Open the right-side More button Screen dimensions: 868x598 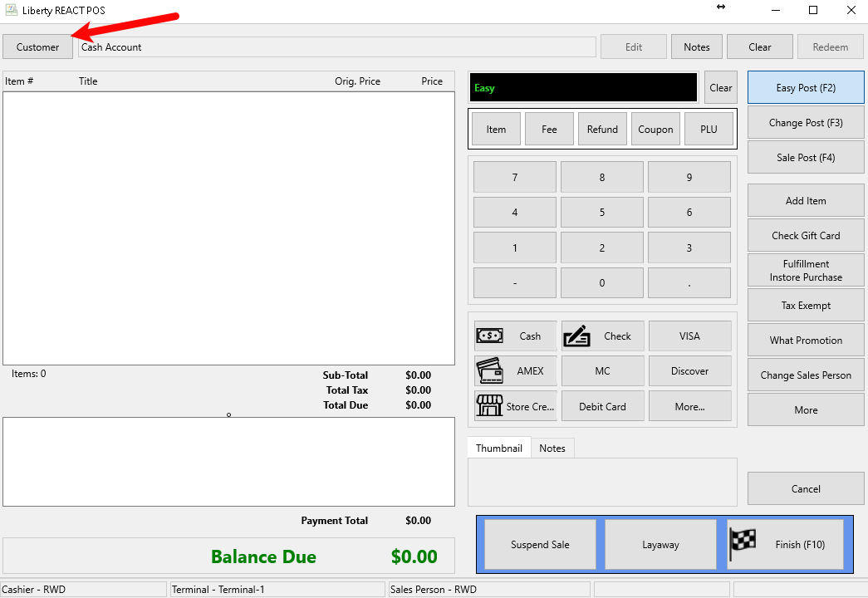coord(806,409)
